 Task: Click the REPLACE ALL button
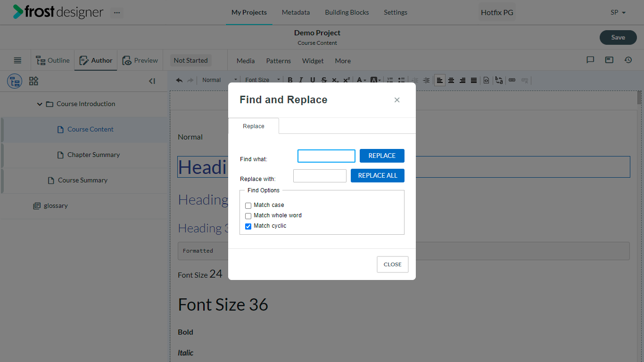pos(378,175)
